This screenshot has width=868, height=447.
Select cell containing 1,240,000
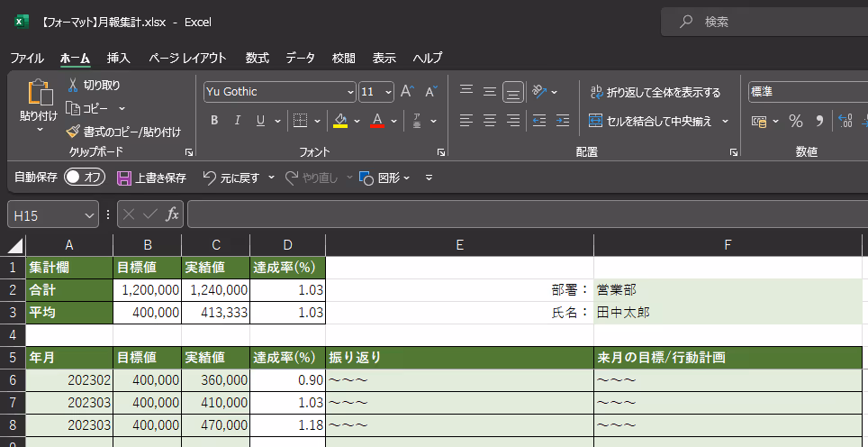point(216,289)
